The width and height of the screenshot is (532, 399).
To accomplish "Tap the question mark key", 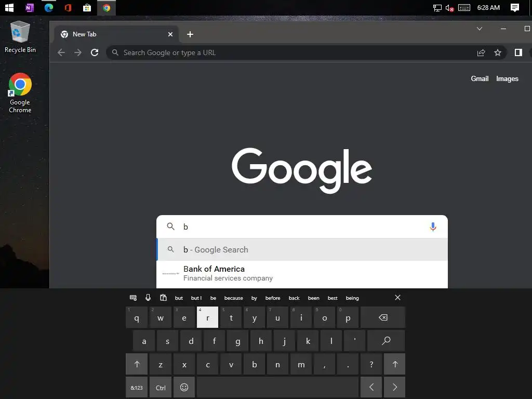I will (371, 364).
